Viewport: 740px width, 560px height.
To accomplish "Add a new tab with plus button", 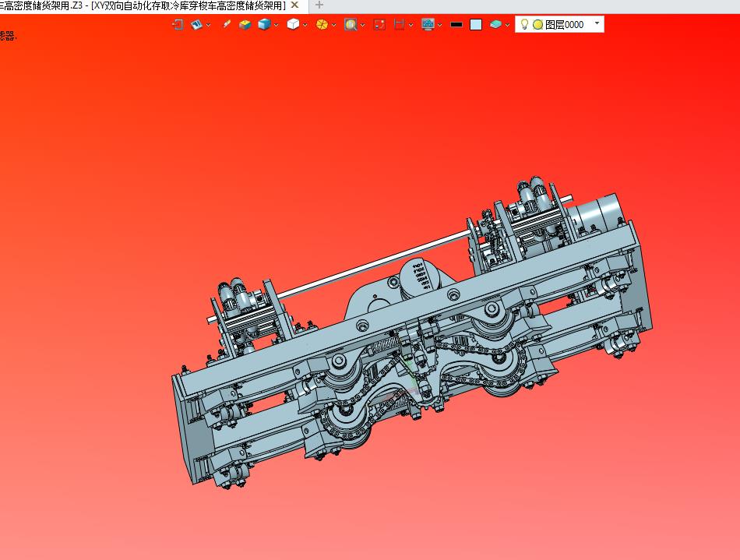I will point(319,5).
